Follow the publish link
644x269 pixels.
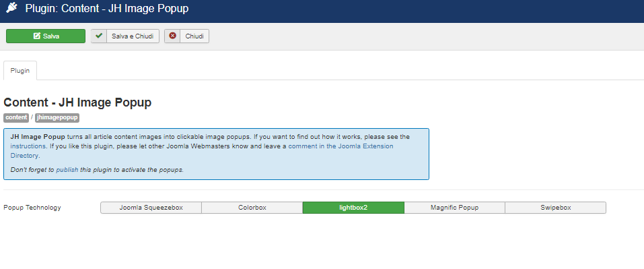pos(67,169)
